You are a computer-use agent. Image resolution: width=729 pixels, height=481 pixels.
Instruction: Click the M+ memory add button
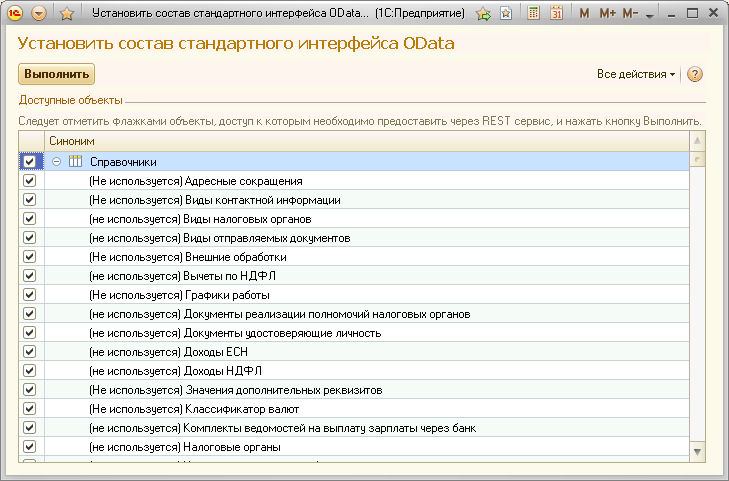607,14
